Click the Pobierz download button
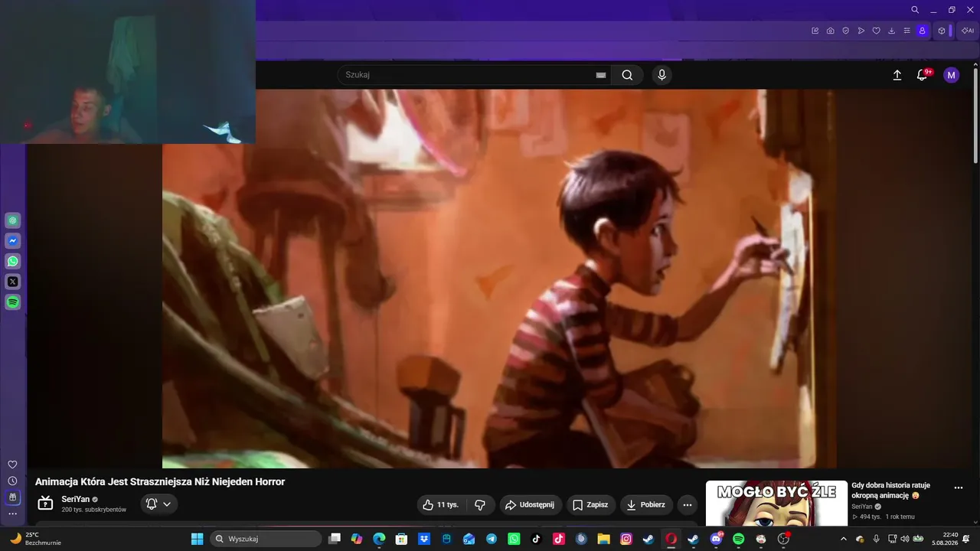This screenshot has height=551, width=980. point(646,505)
